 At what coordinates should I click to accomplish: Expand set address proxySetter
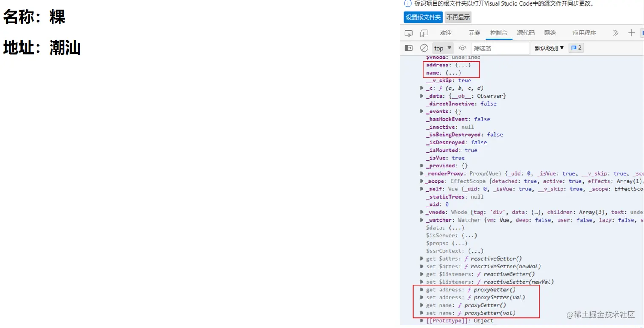click(x=422, y=297)
